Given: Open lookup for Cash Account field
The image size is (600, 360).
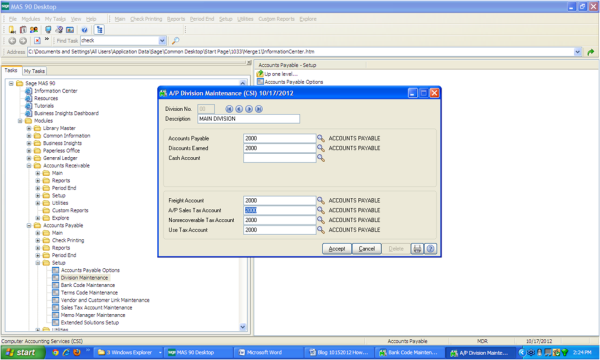Looking at the screenshot, I should click(321, 158).
